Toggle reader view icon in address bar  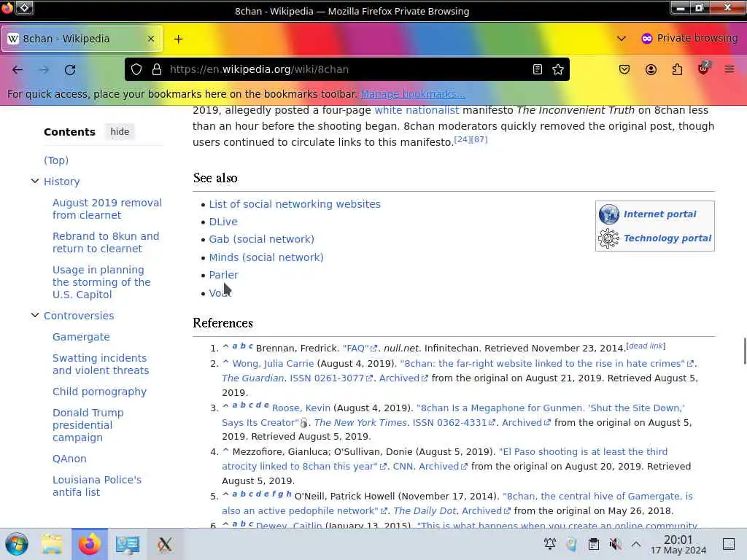click(x=538, y=69)
